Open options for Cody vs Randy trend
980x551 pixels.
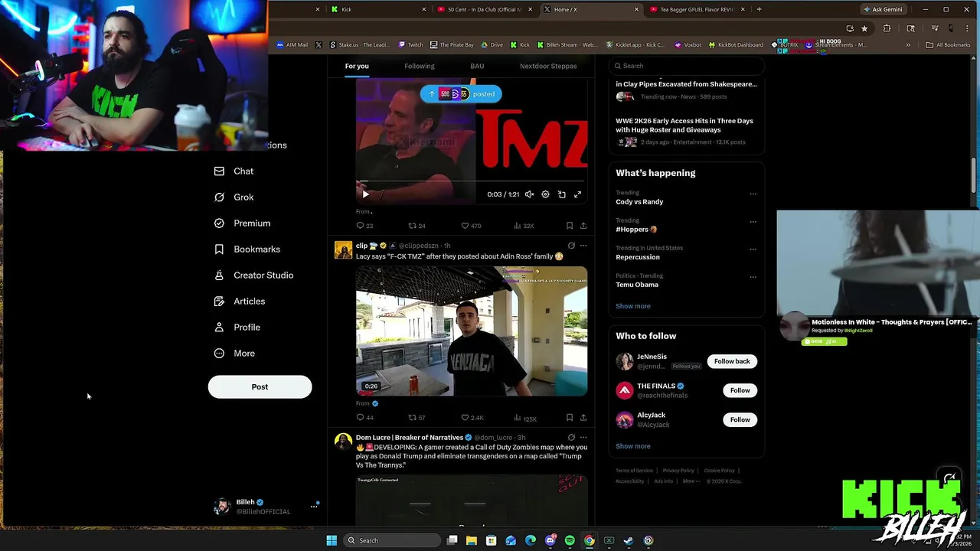point(753,194)
